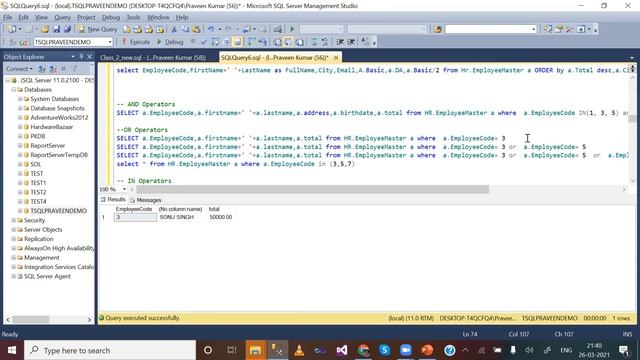The image size is (640, 360).
Task: Click the Cut scissors icon
Action: point(174,29)
